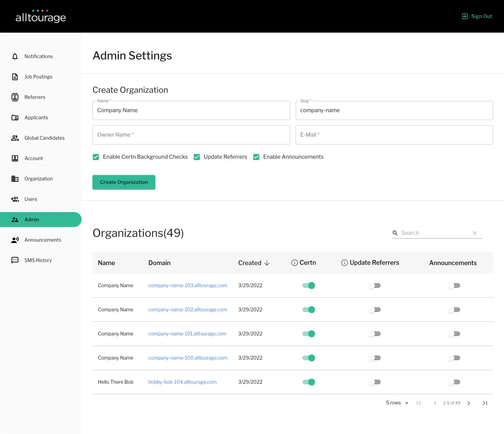The height and width of the screenshot is (434, 504).
Task: Open Notifications in the sidebar
Action: [41, 56]
